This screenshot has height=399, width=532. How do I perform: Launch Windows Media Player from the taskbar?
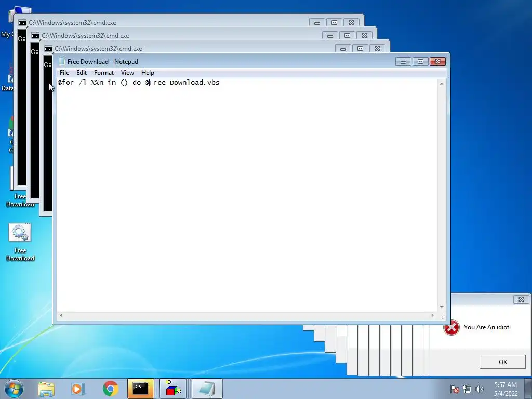point(78,389)
